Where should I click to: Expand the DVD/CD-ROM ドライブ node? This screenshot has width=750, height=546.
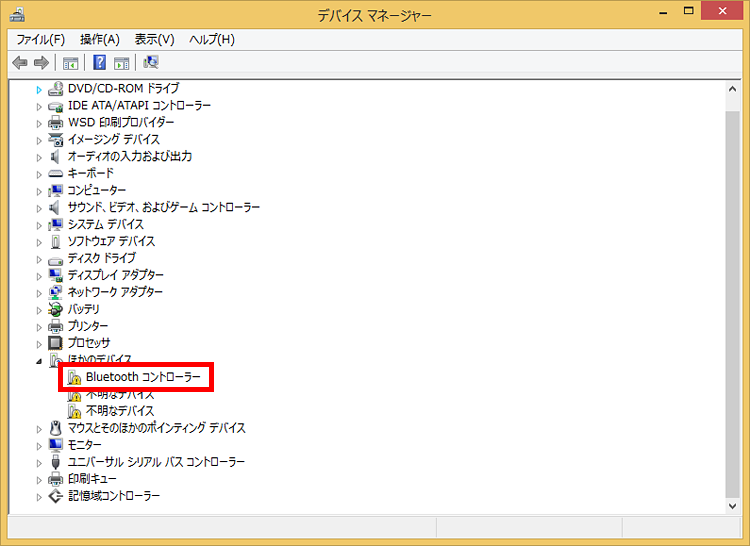coord(39,89)
